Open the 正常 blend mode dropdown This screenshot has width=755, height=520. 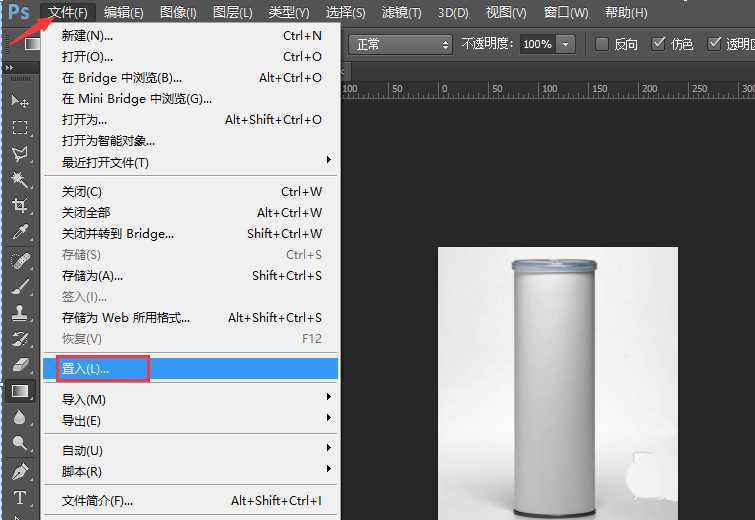[400, 45]
